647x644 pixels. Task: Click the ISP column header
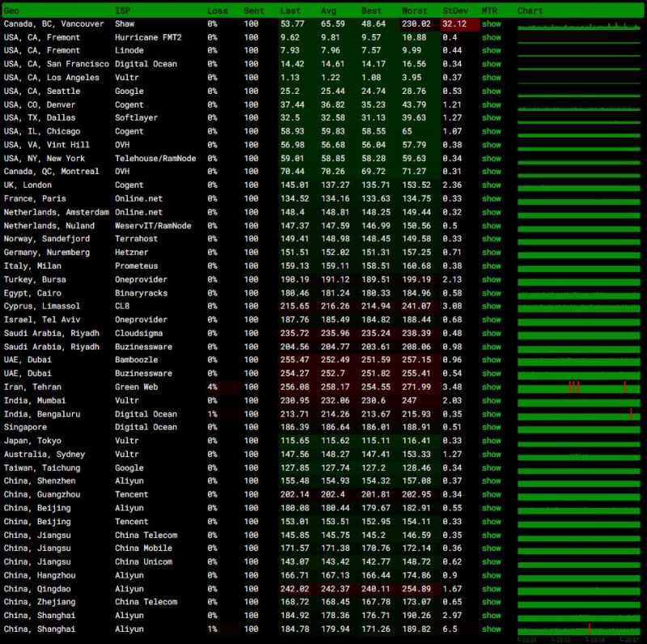click(x=123, y=11)
